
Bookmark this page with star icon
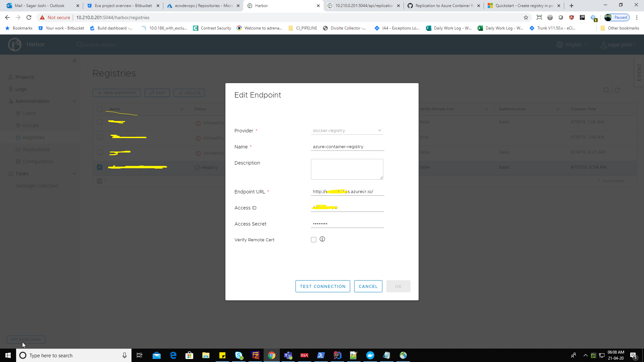[526, 17]
